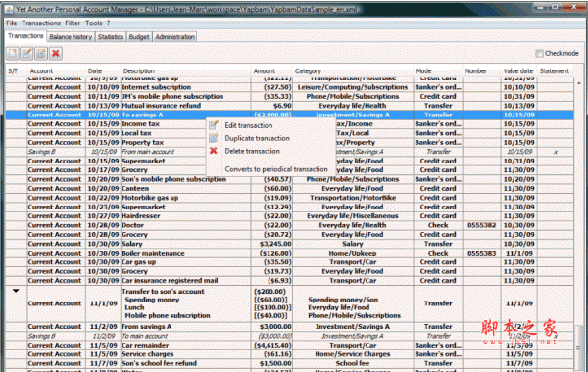Open the Filter menu
Viewport: 588px width, 372px height.
[x=73, y=23]
